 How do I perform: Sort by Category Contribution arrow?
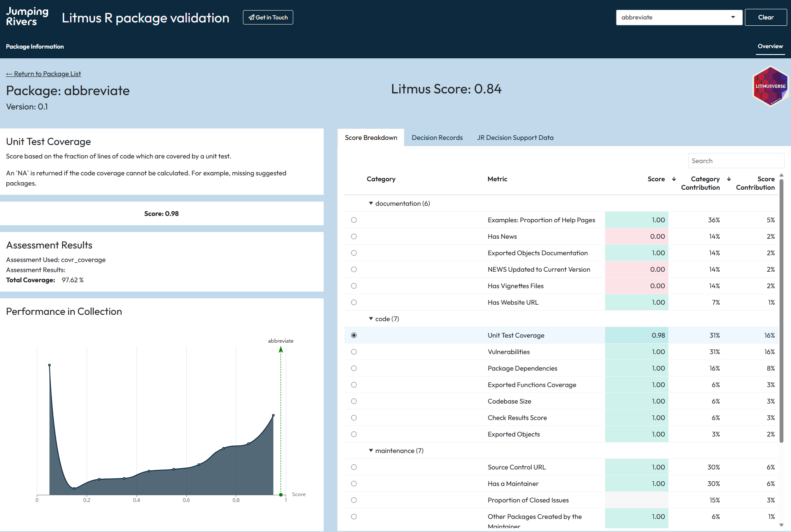729,179
